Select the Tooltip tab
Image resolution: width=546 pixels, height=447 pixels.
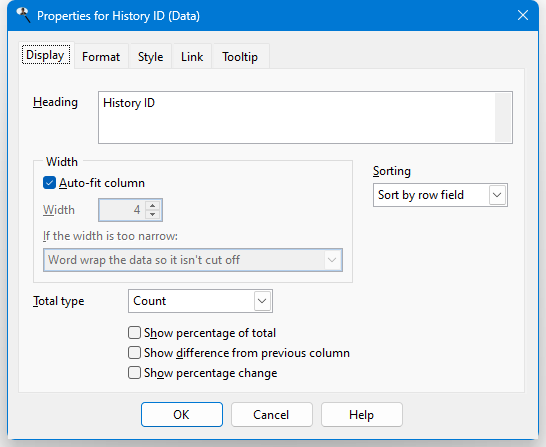[x=240, y=56]
